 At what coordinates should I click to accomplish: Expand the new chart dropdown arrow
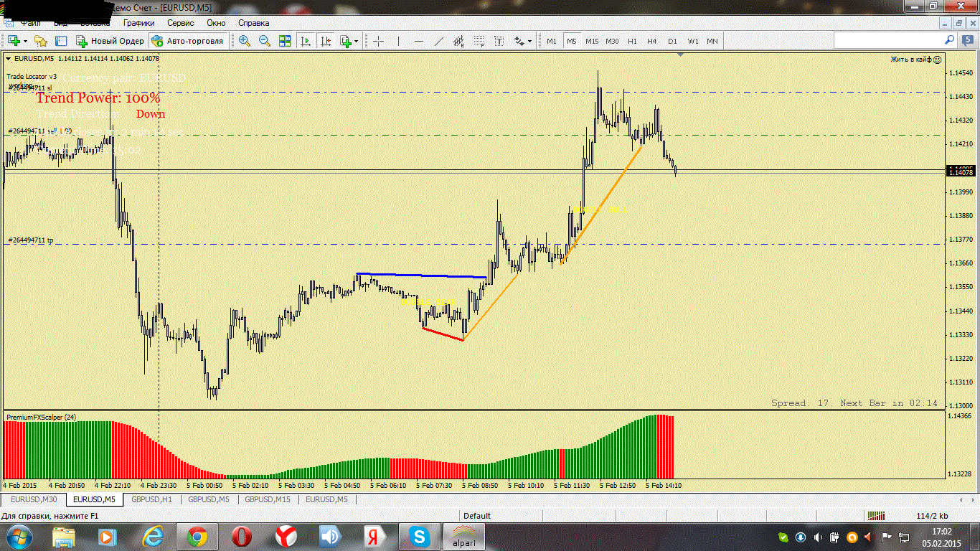coord(25,41)
